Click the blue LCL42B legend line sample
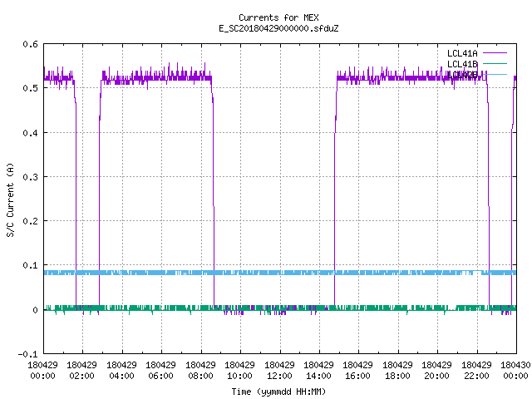 pyautogui.click(x=495, y=74)
